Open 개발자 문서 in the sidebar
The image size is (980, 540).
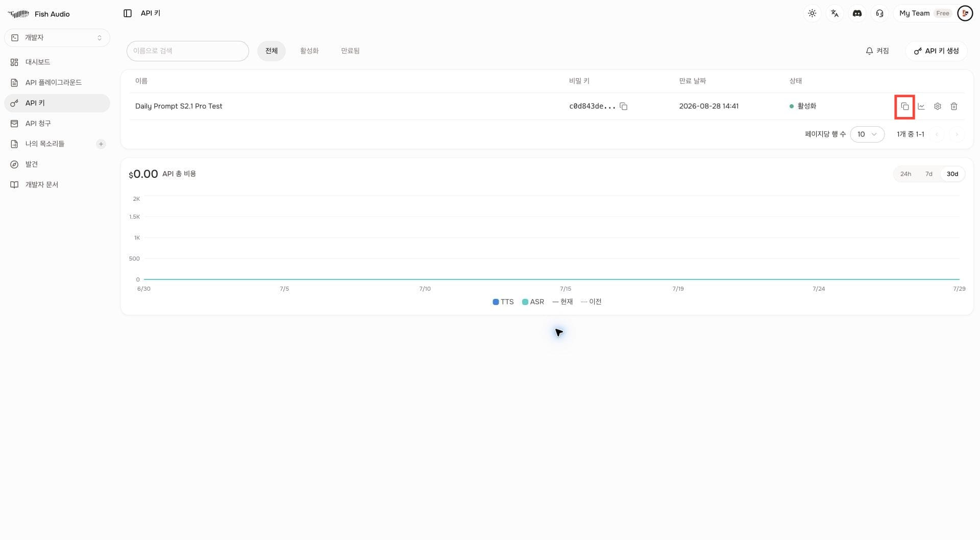57,185
